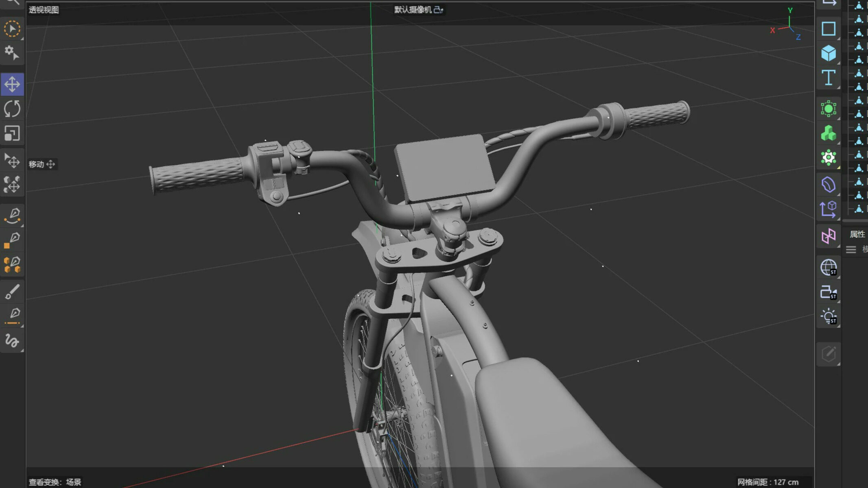Choose the Scale tool
This screenshot has width=868, height=488.
tap(12, 133)
